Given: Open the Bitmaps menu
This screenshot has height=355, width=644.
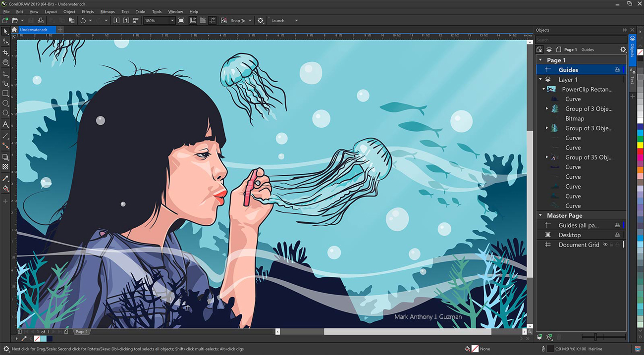Looking at the screenshot, I should click(107, 11).
